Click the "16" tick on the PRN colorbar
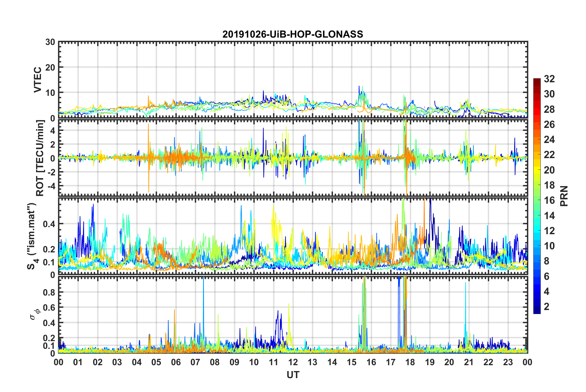586x392 pixels. [549, 200]
